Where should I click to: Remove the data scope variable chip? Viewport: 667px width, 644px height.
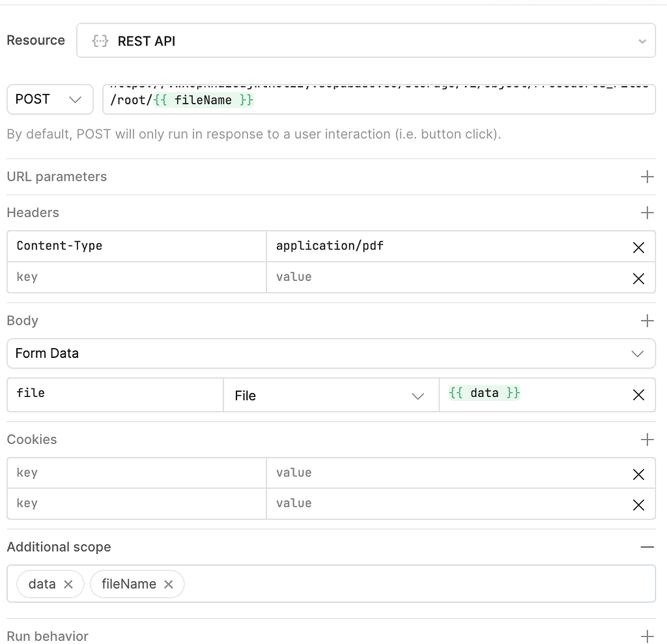68,584
